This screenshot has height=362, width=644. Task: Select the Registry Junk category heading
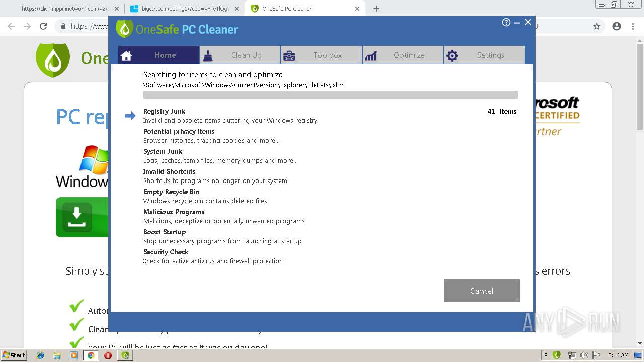point(164,111)
